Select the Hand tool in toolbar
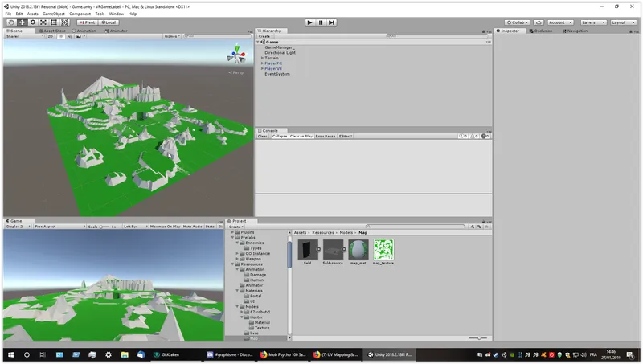This screenshot has width=643, height=364. point(11,22)
